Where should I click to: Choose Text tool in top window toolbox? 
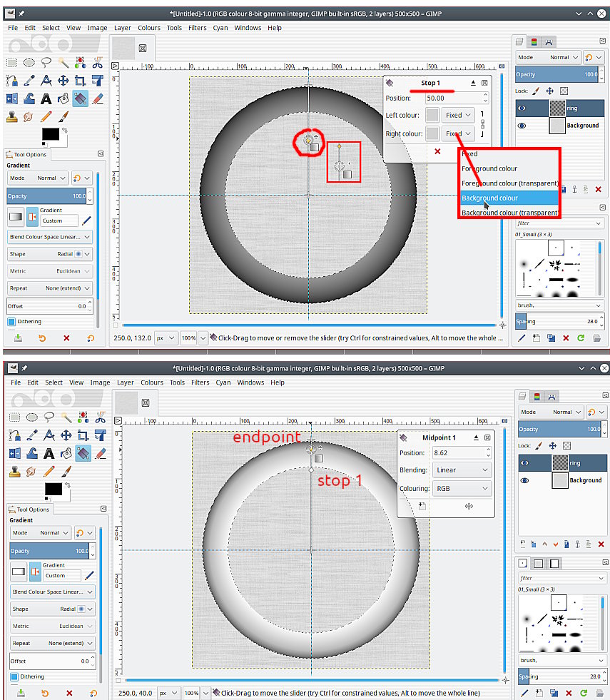(46, 98)
